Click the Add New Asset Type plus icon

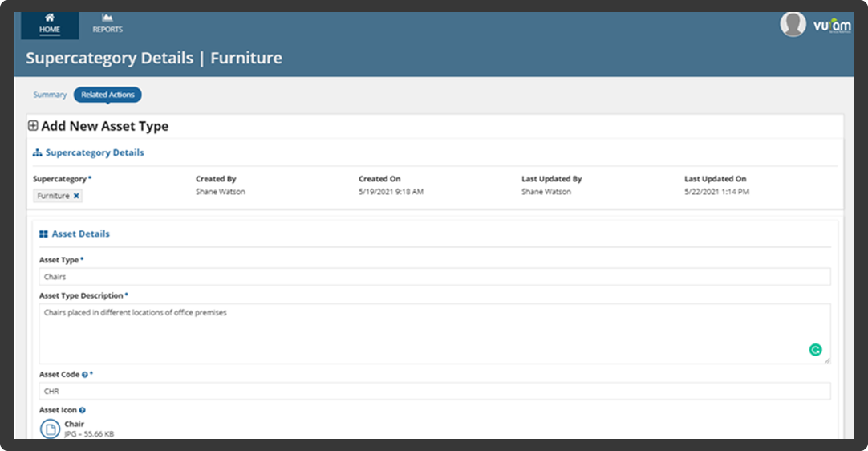(x=33, y=126)
